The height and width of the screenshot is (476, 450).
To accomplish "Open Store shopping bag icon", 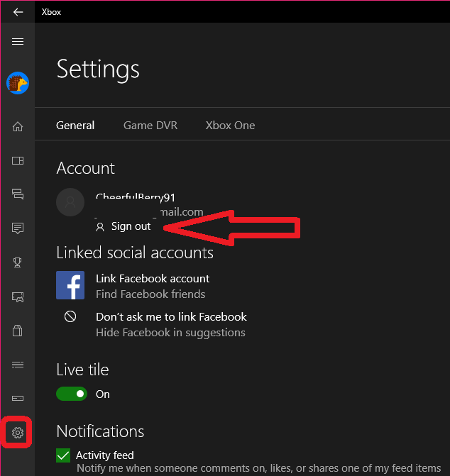I will tap(18, 331).
